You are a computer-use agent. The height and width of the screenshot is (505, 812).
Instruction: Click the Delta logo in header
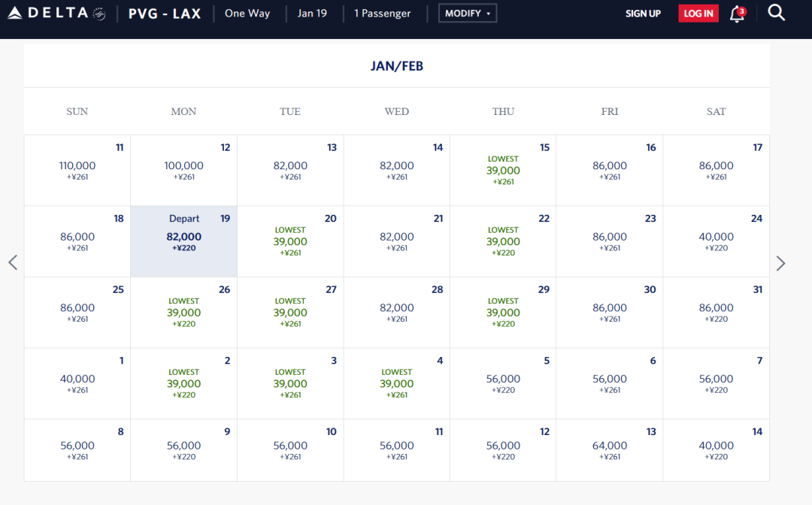56,14
